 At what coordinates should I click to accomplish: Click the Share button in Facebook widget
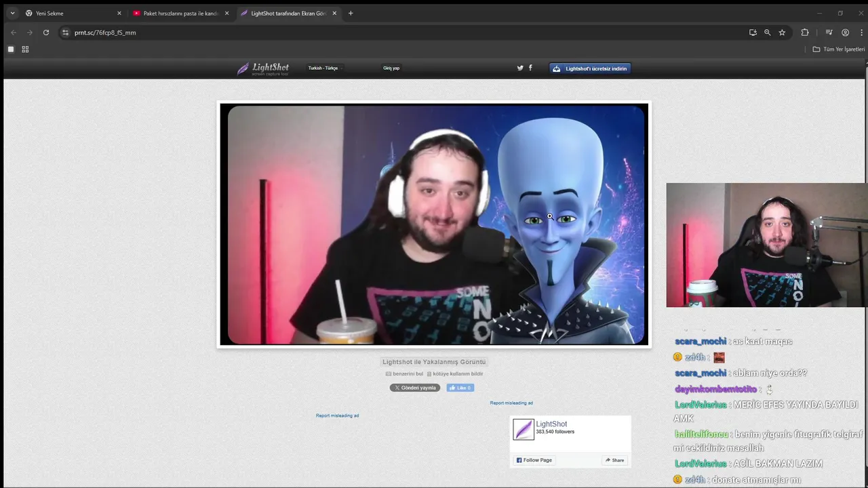pyautogui.click(x=614, y=460)
